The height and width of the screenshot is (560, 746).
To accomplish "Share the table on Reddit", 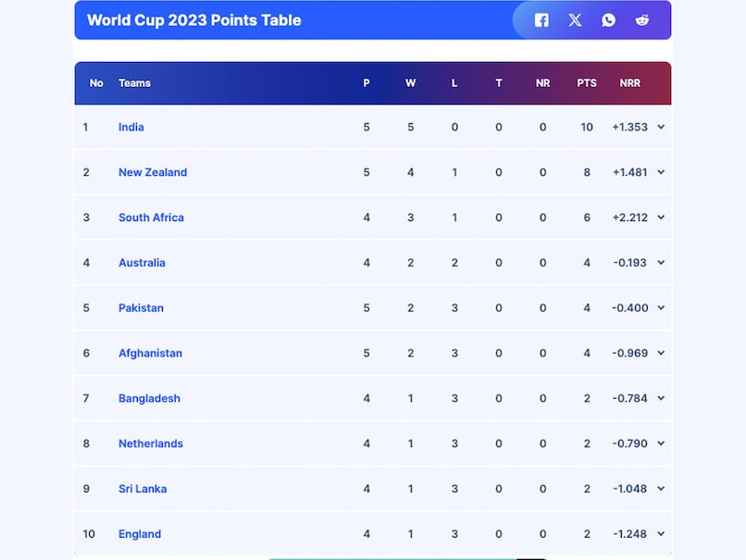I will (641, 20).
